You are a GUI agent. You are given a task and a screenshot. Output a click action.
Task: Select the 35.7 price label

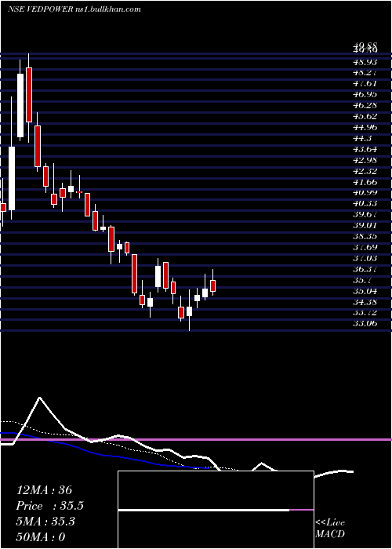(x=362, y=280)
